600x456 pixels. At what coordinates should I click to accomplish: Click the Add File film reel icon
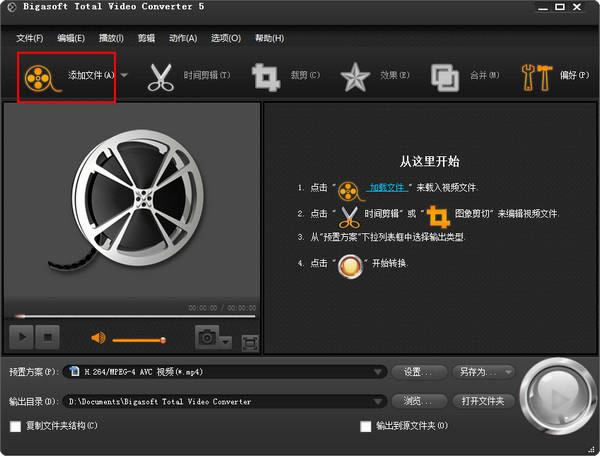pyautogui.click(x=41, y=78)
